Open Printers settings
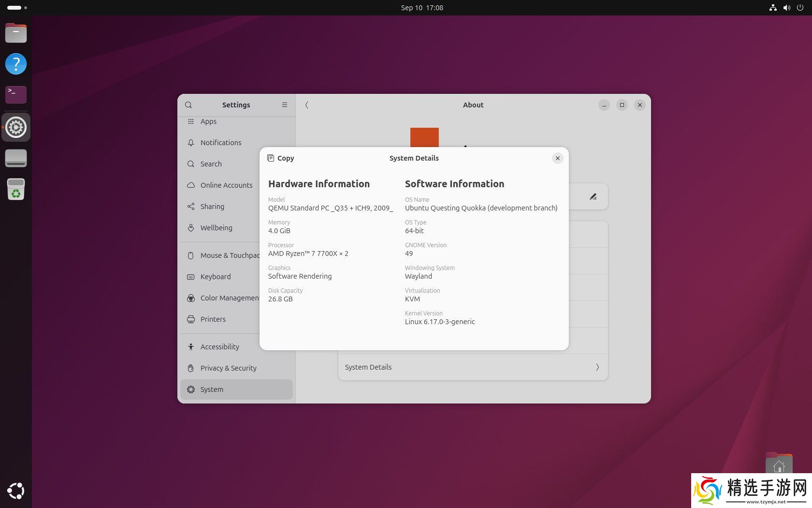The width and height of the screenshot is (812, 508). [213, 319]
